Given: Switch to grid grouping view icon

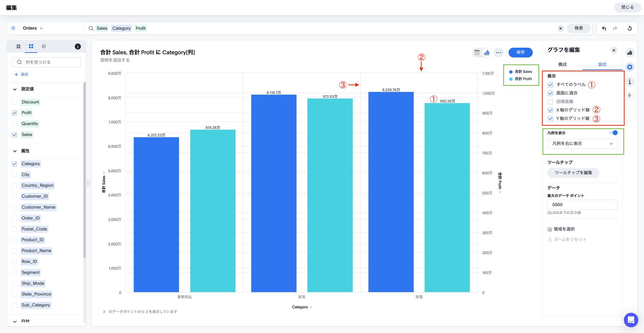Looking at the screenshot, I should coord(31,47).
